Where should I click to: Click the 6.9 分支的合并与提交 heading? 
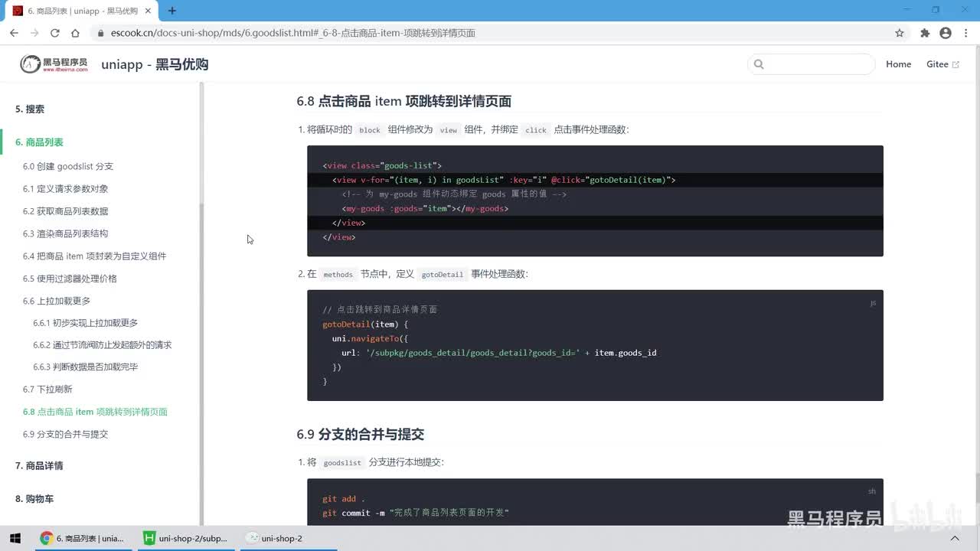[360, 434]
